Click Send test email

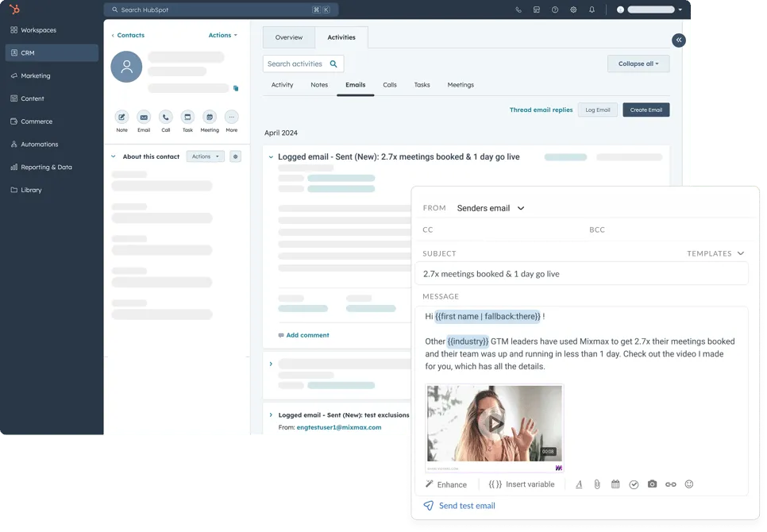(459, 506)
